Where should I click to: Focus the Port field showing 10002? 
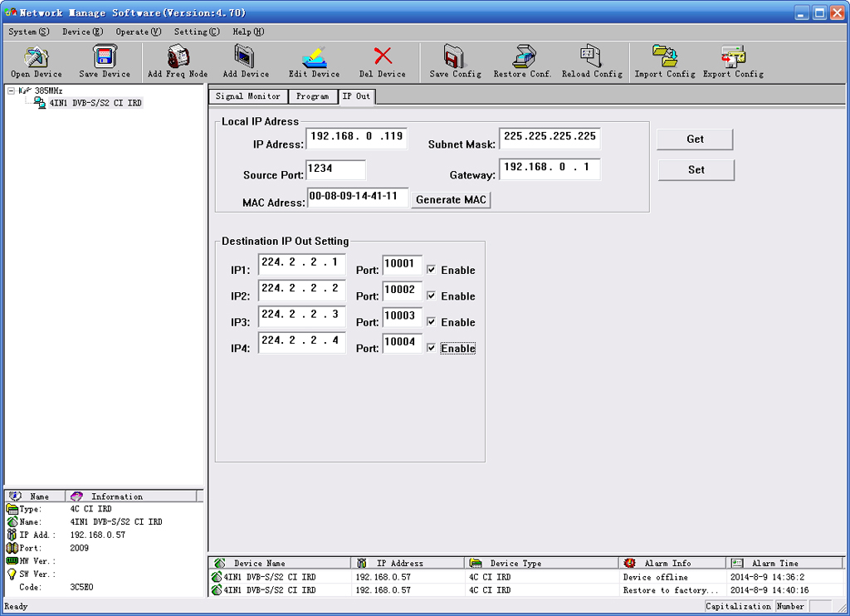click(403, 291)
